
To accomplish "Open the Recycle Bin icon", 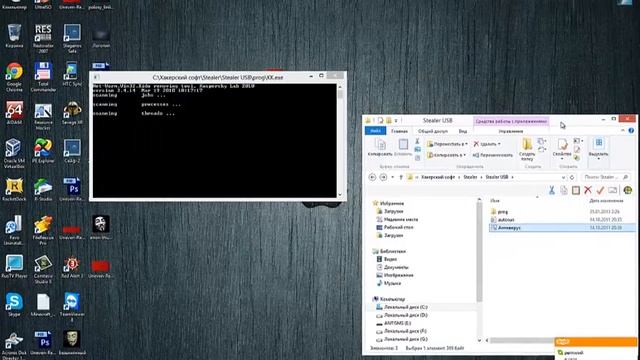I will coord(14,36).
